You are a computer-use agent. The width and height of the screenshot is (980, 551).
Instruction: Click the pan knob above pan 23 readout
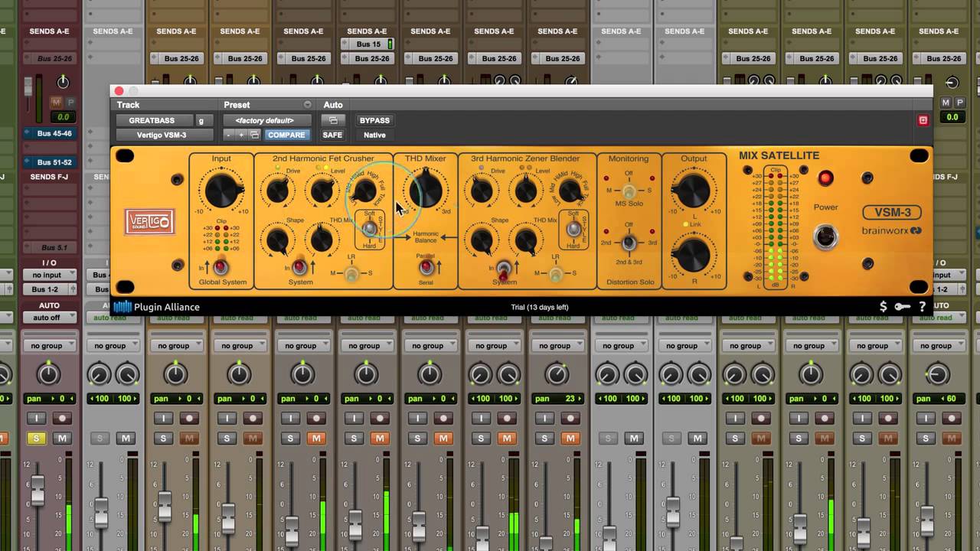click(x=557, y=374)
